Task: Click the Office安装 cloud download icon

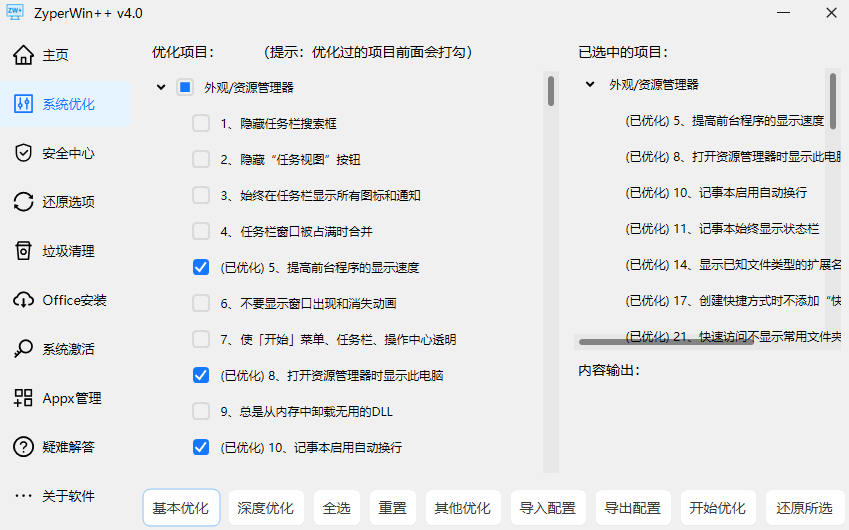Action: pyautogui.click(x=24, y=300)
